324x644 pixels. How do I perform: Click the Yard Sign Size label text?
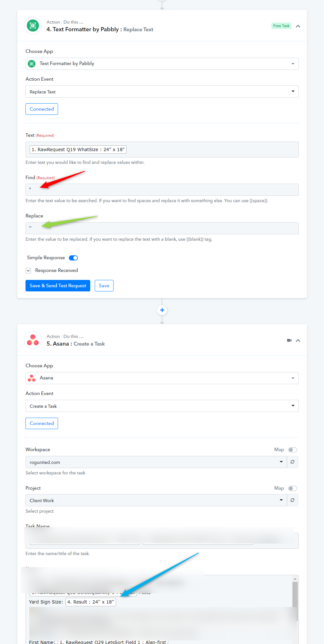(x=46, y=602)
